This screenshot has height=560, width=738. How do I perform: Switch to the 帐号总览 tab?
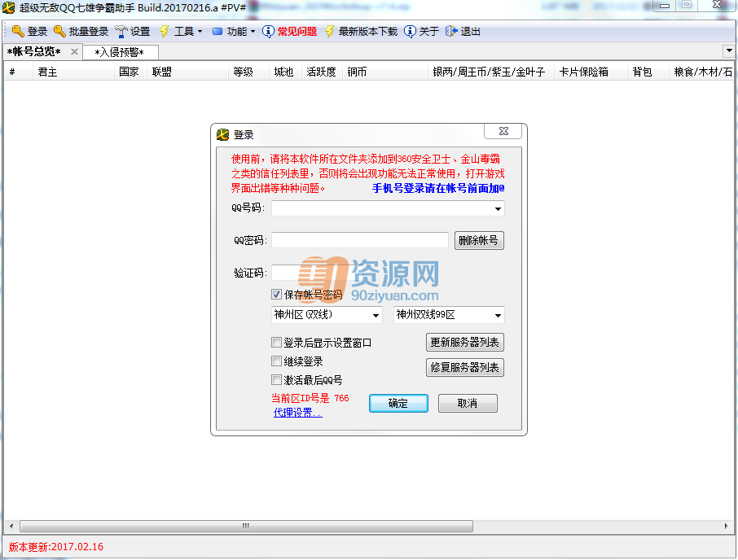[34, 52]
